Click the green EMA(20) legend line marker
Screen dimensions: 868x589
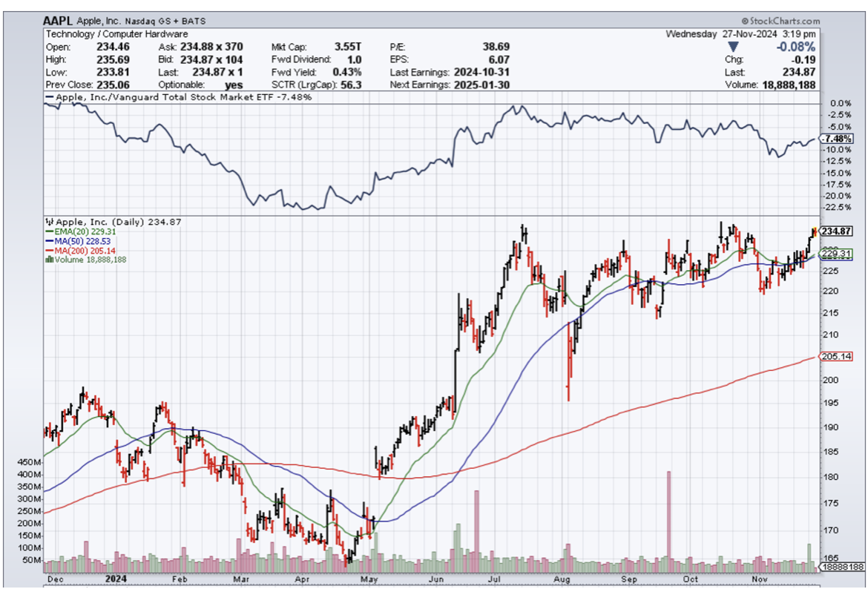(49, 231)
